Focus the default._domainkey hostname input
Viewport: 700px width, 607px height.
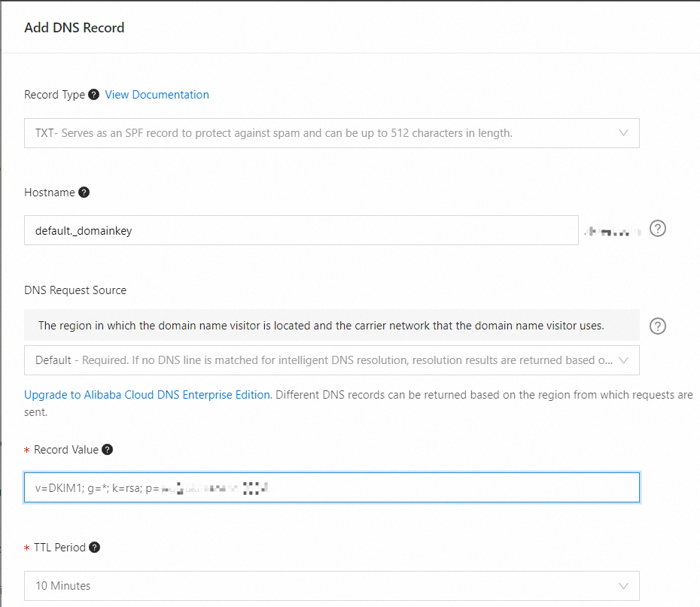(301, 231)
